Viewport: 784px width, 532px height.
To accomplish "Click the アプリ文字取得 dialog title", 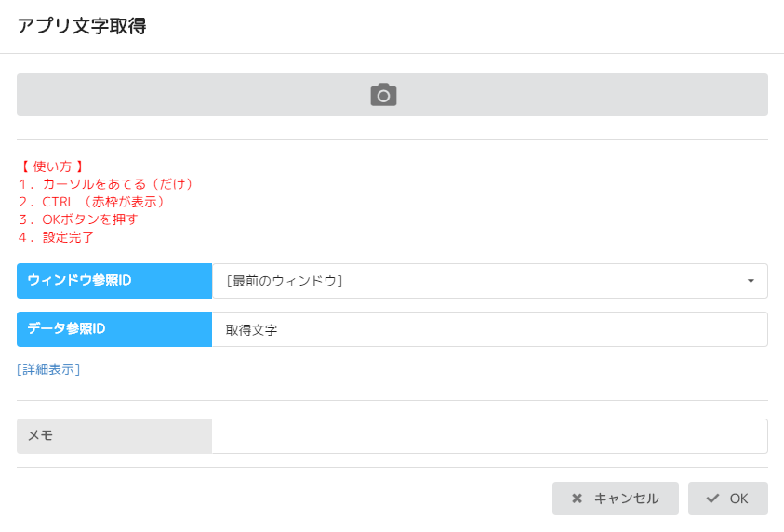I will tap(82, 26).
